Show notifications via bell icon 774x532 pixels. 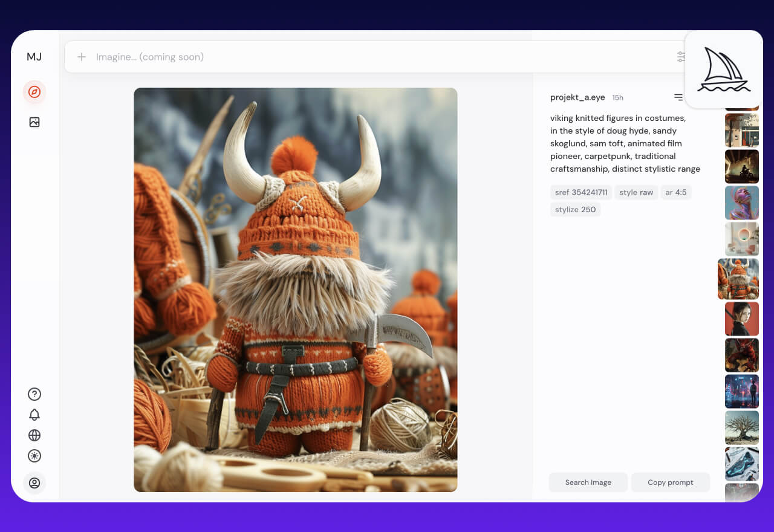pos(34,415)
